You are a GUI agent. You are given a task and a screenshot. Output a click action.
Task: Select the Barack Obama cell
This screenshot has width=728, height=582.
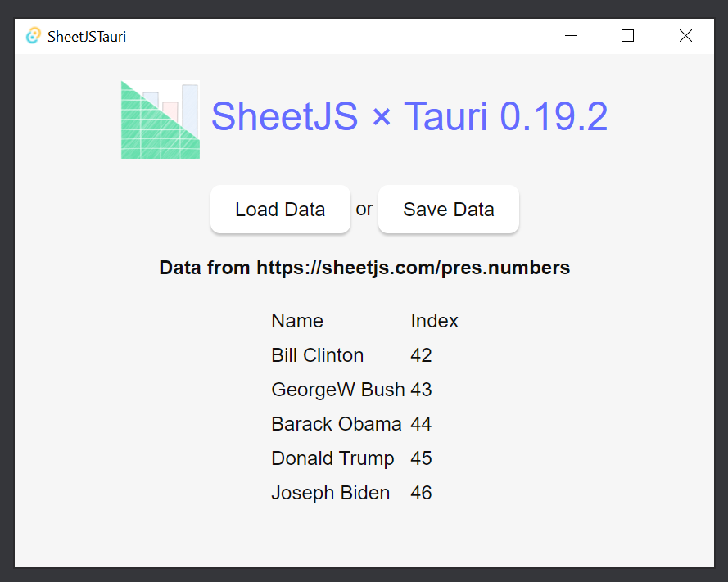click(x=336, y=424)
